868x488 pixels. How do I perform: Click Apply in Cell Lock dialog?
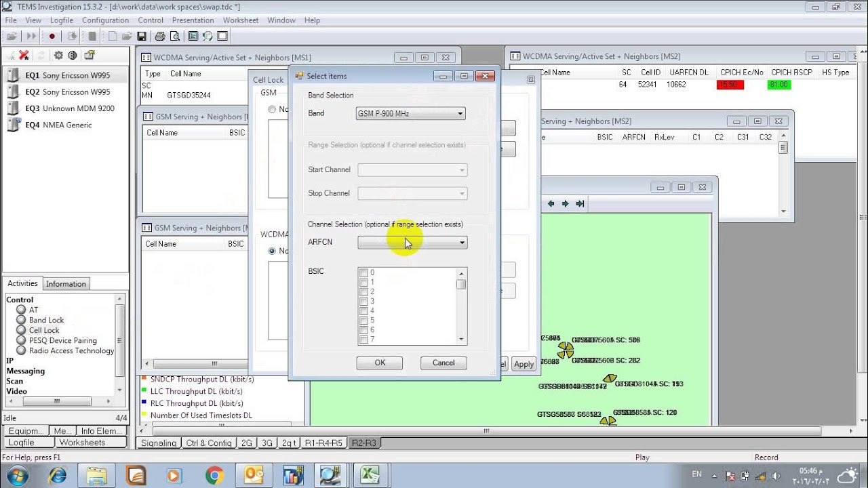pos(524,364)
